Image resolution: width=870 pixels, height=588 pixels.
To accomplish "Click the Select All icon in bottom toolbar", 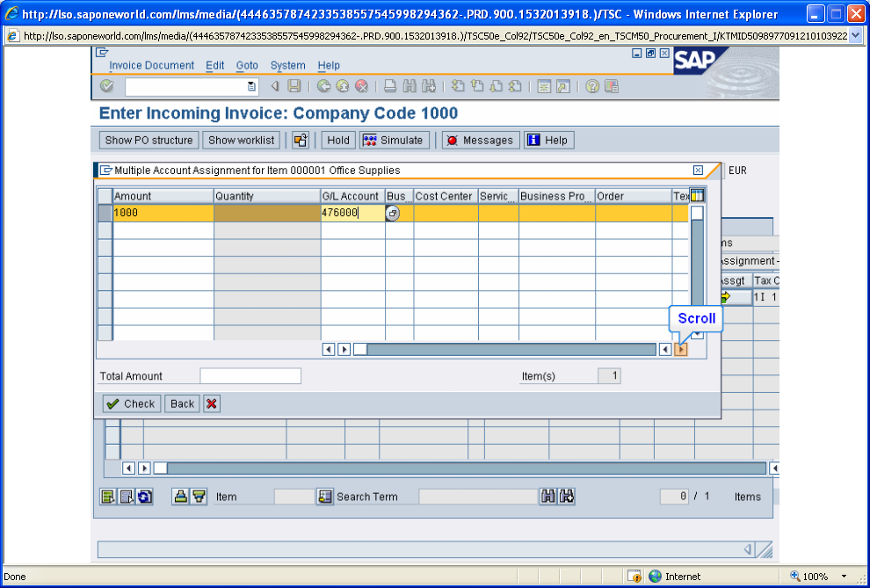I will point(107,497).
